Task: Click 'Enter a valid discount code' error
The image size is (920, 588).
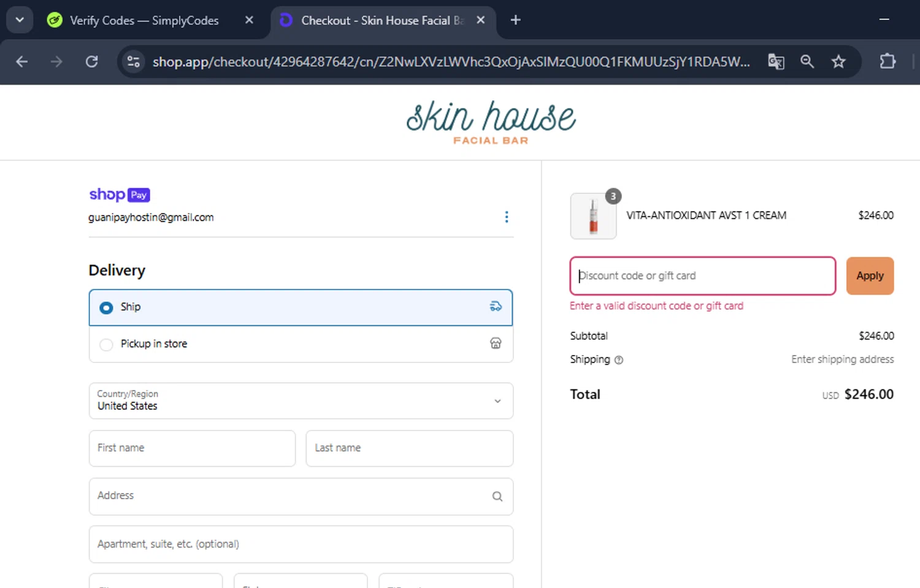Action: point(656,306)
